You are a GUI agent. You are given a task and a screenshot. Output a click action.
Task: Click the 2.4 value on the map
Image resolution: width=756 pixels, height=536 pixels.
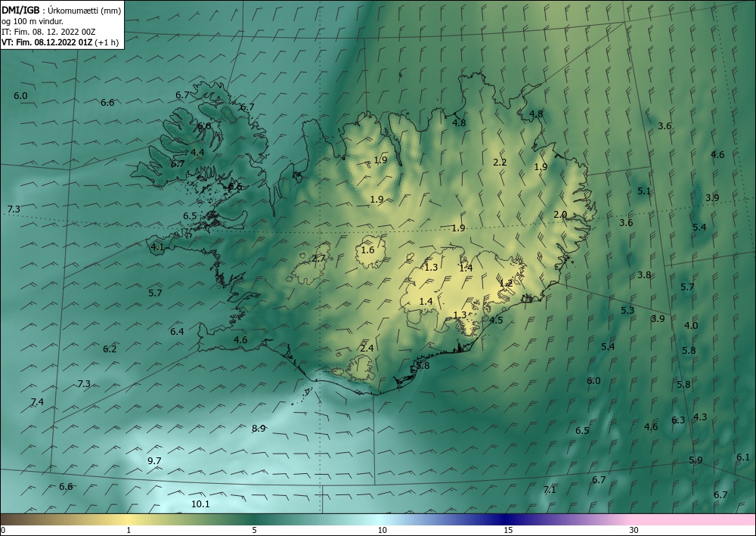pos(367,348)
